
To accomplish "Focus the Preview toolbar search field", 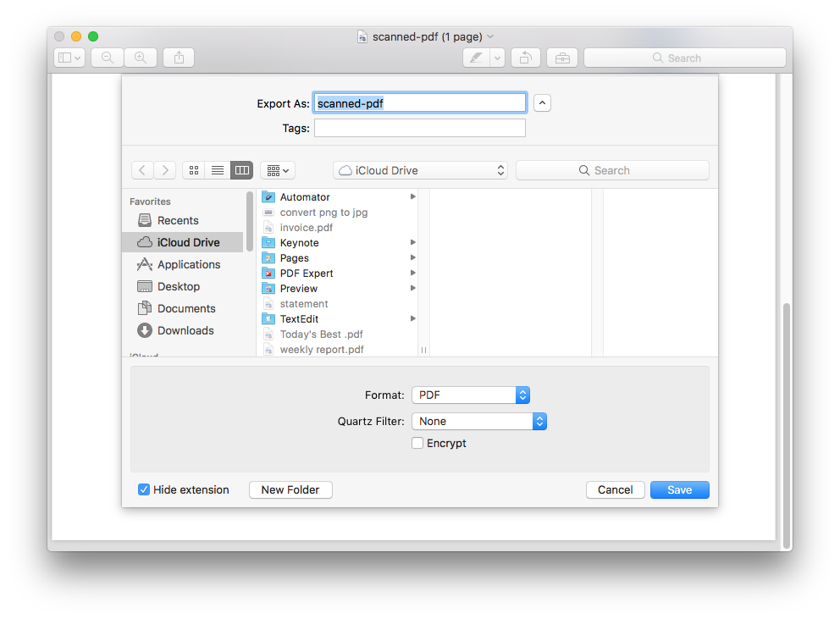I will [x=685, y=58].
